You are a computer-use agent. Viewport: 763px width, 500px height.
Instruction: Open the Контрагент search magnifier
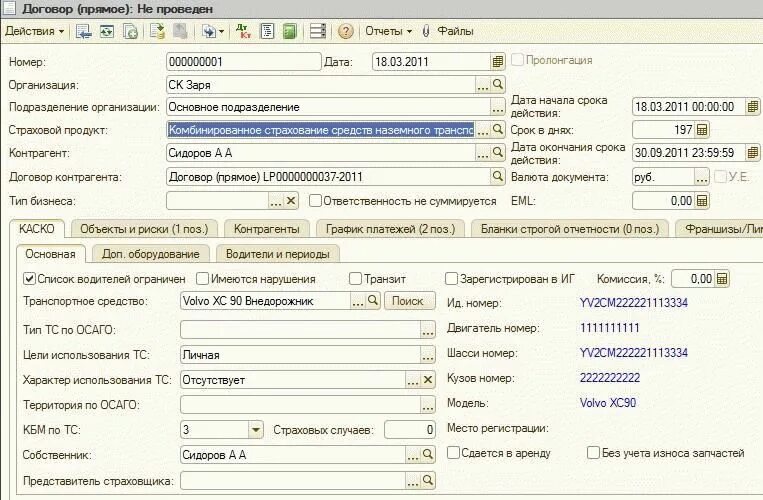[497, 153]
